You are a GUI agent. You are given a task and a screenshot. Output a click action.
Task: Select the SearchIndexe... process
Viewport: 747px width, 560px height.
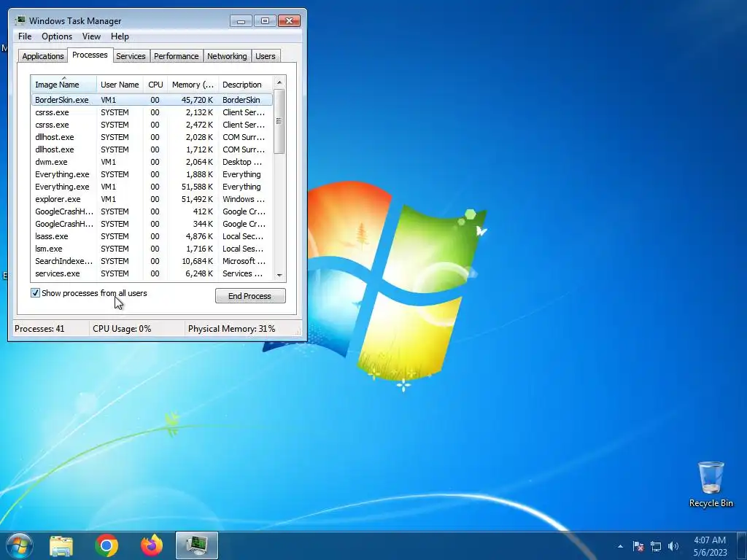[152, 261]
